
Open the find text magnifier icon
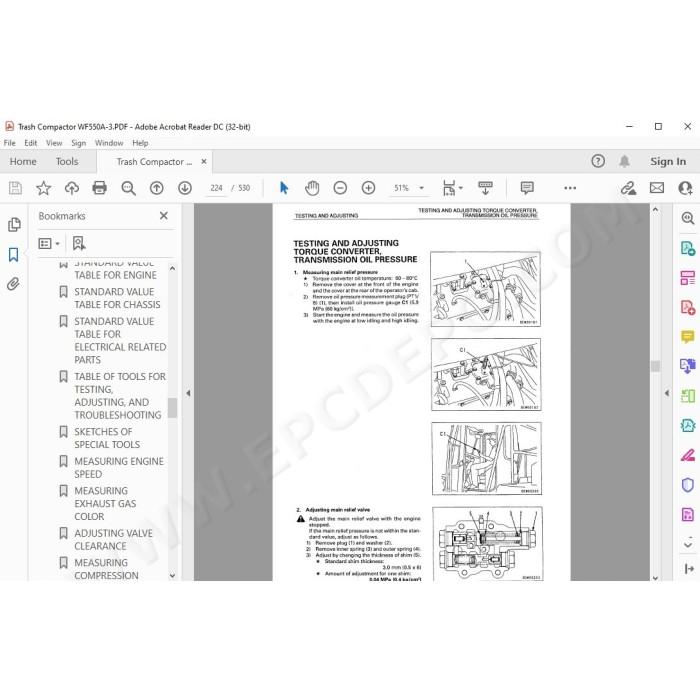[129, 188]
